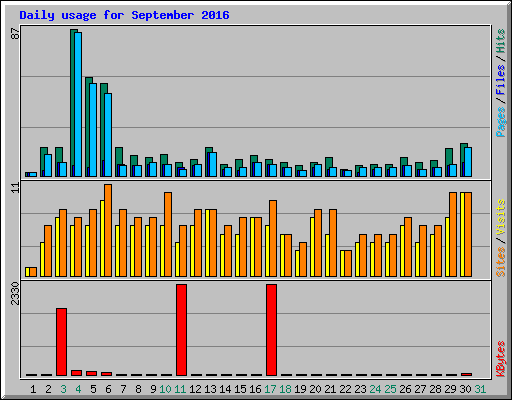Viewport: 512px width, 400px height.
Task: Click the cyan Files bar for day 6
Action: coord(108,135)
